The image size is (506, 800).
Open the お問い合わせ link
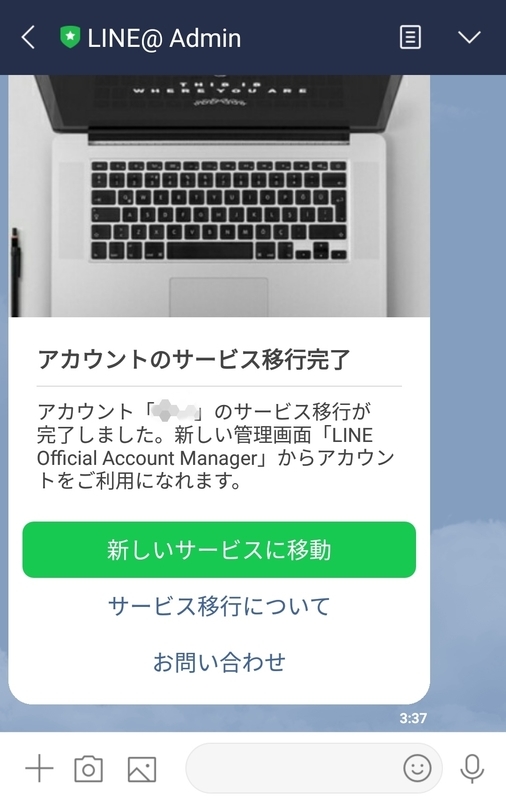point(219,662)
